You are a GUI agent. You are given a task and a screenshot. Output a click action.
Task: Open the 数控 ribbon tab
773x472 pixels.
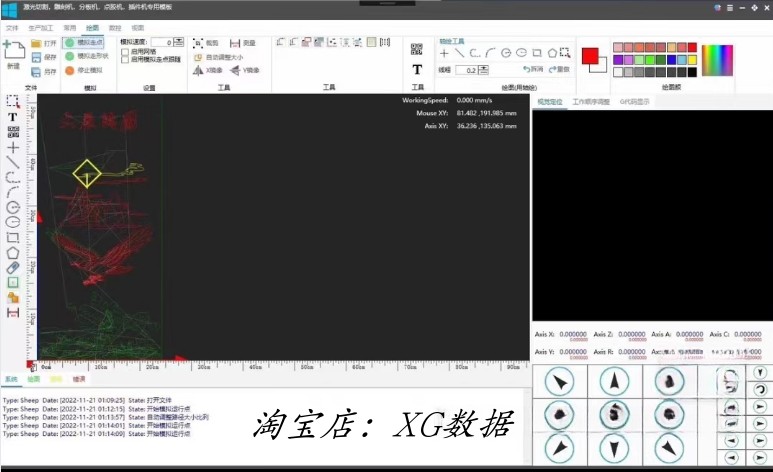click(x=115, y=28)
